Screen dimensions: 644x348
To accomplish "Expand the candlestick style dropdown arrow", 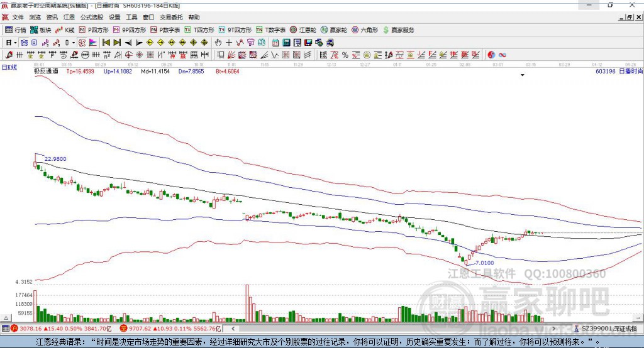I will tap(74, 43).
